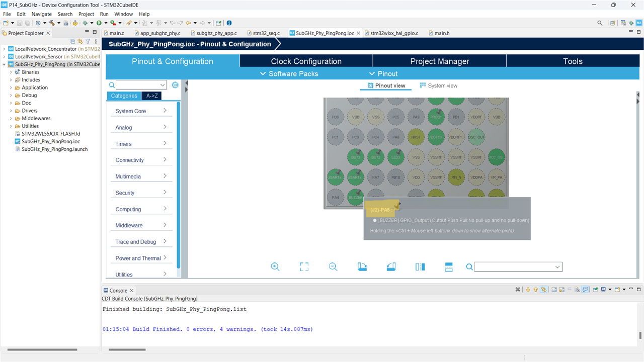644x362 pixels.
Task: Expand the Security category
Action: click(x=141, y=193)
